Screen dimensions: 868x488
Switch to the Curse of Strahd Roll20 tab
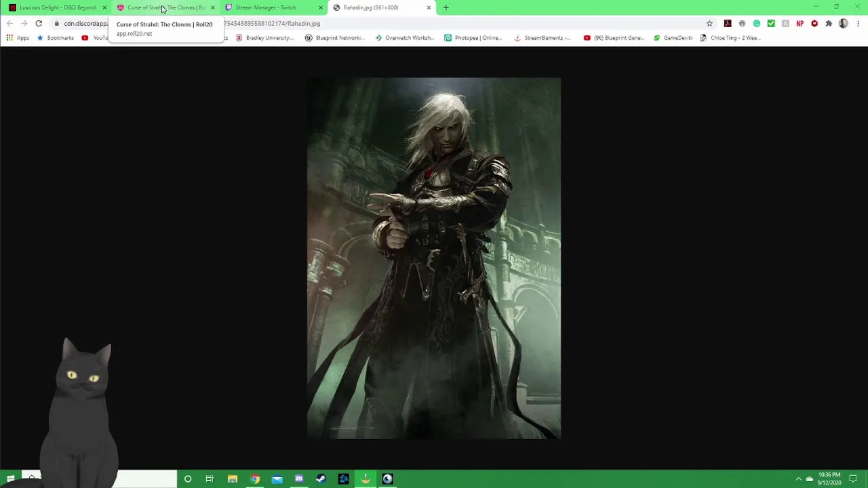click(166, 7)
